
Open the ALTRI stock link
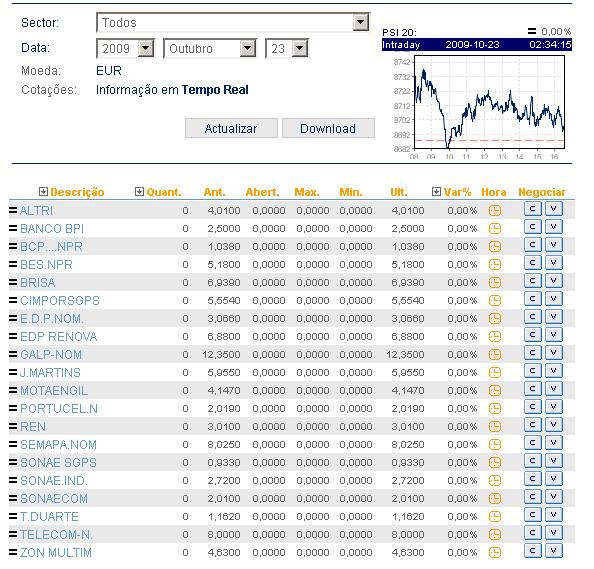36,210
